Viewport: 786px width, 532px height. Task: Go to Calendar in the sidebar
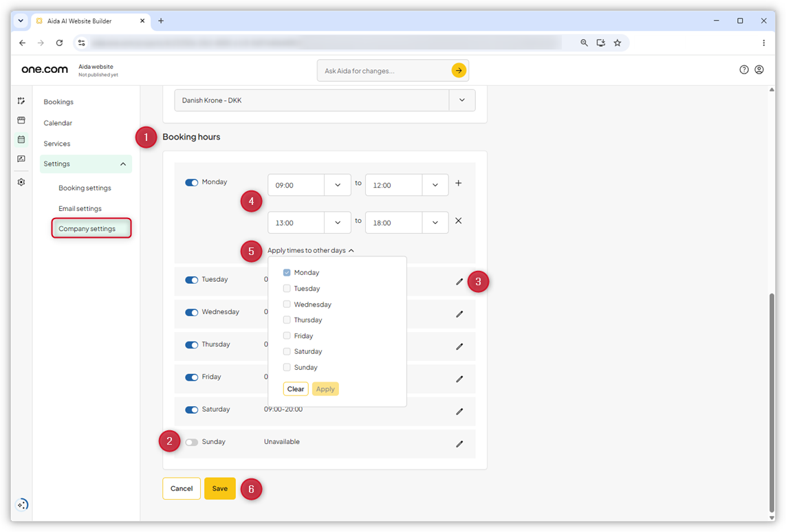tap(58, 123)
